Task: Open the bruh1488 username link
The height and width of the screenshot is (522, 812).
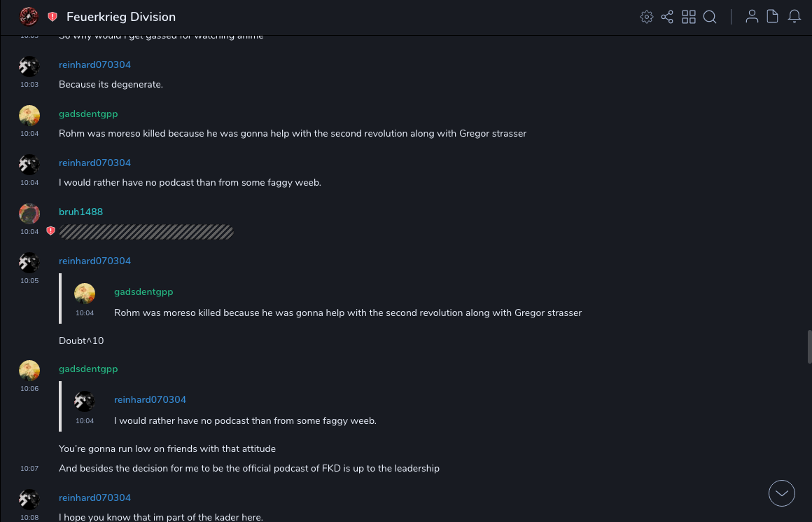Action: click(80, 212)
